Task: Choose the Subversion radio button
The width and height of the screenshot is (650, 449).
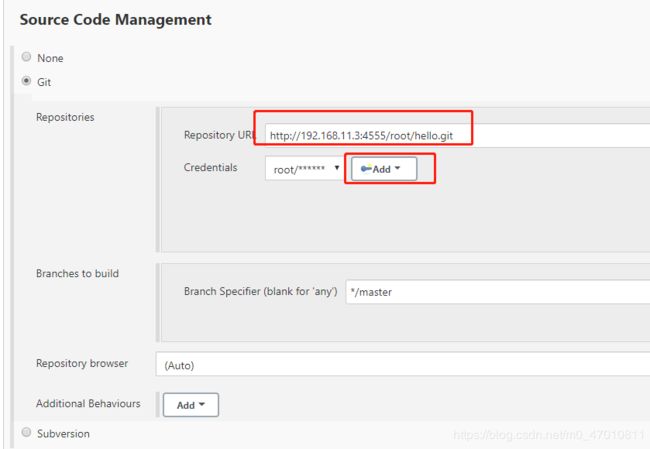Action: 26,432
